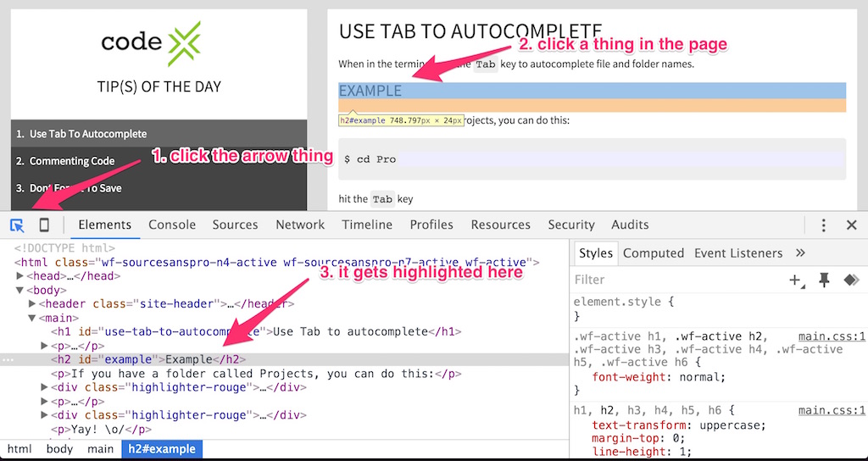Viewport: 868px width, 461px height.
Task: Click the code X logo
Action: [159, 42]
